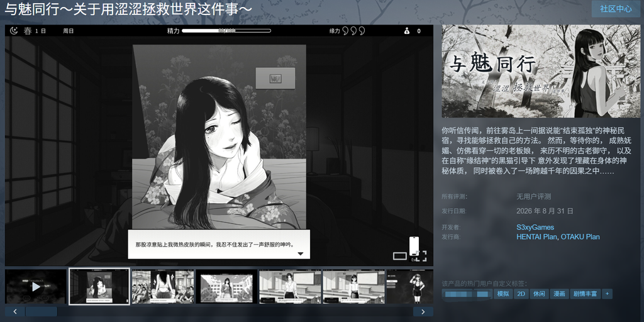Click the framed picture on bedroom wall
The image size is (644, 322).
(275, 78)
